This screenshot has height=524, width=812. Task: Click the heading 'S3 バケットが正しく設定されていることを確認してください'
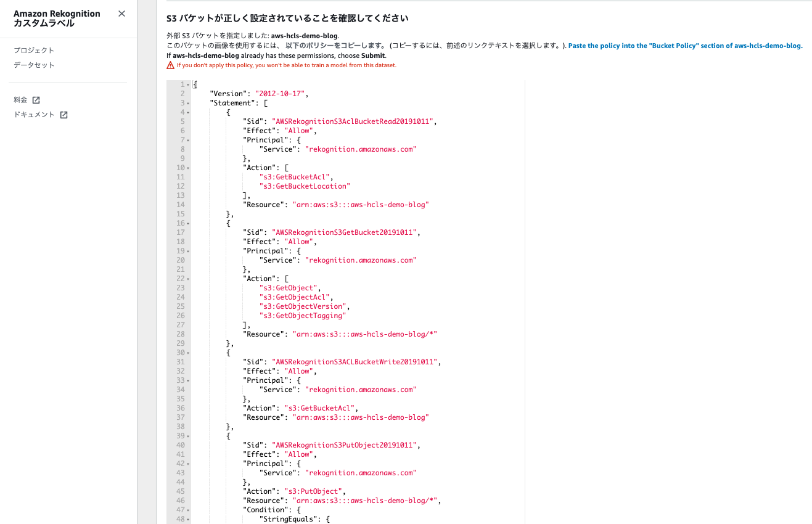(x=287, y=18)
